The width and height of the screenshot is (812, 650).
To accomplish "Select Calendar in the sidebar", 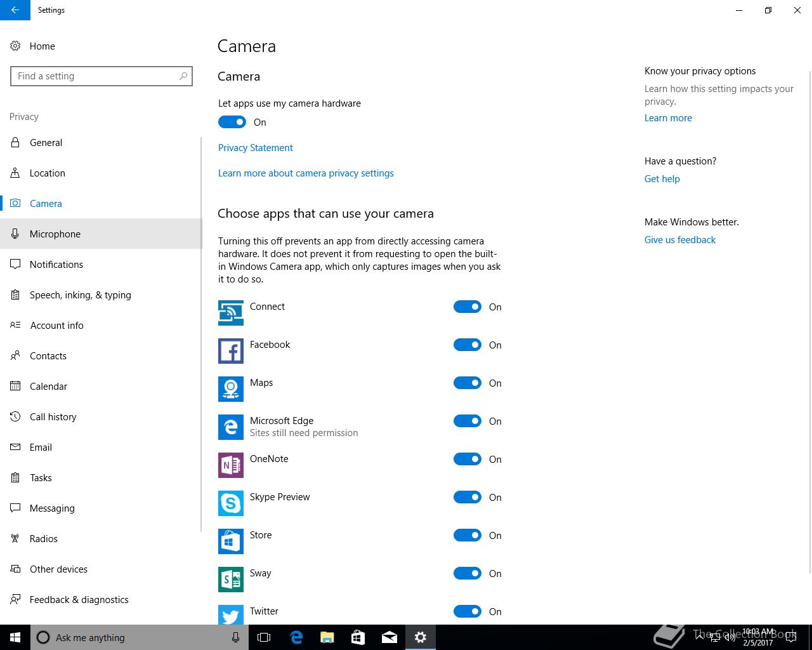I will click(x=100, y=386).
